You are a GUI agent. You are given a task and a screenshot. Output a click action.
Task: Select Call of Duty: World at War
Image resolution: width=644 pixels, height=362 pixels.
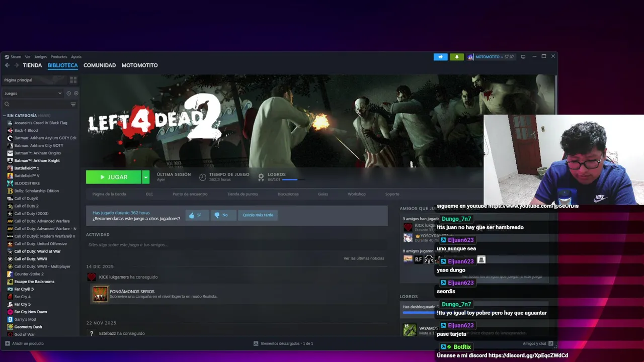pyautogui.click(x=37, y=251)
